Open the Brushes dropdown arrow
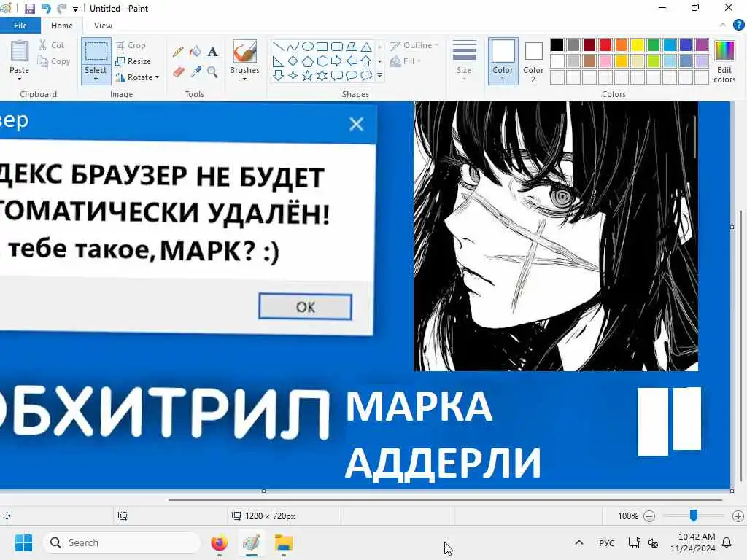Viewport: 747px width, 560px height. (244, 79)
